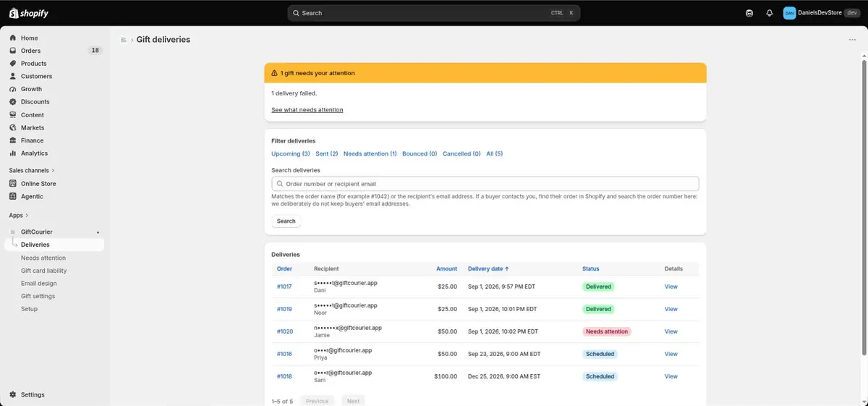Open order #1019
Image resolution: width=868 pixels, height=406 pixels.
click(x=284, y=309)
